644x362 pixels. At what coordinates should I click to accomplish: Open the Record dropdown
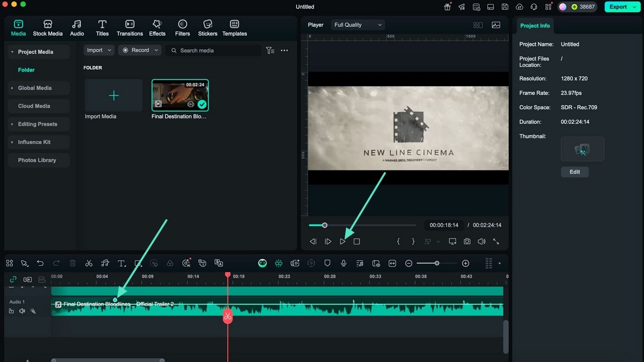pos(140,50)
